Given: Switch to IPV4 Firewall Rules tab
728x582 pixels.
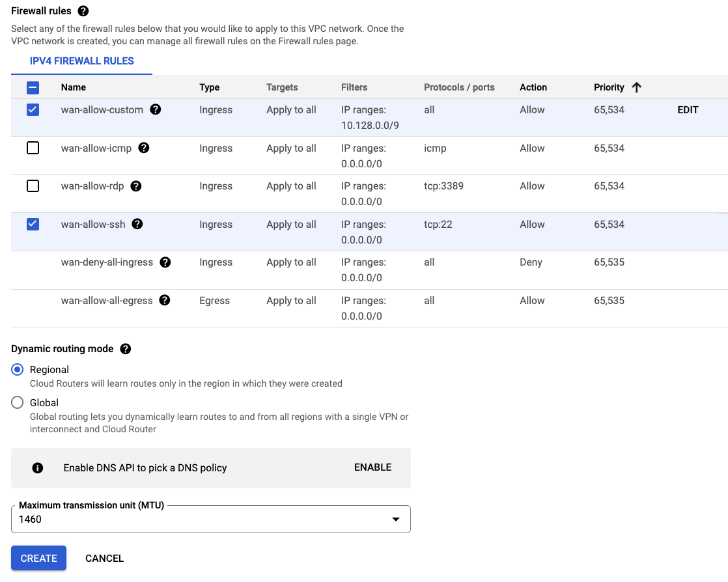Looking at the screenshot, I should click(82, 61).
